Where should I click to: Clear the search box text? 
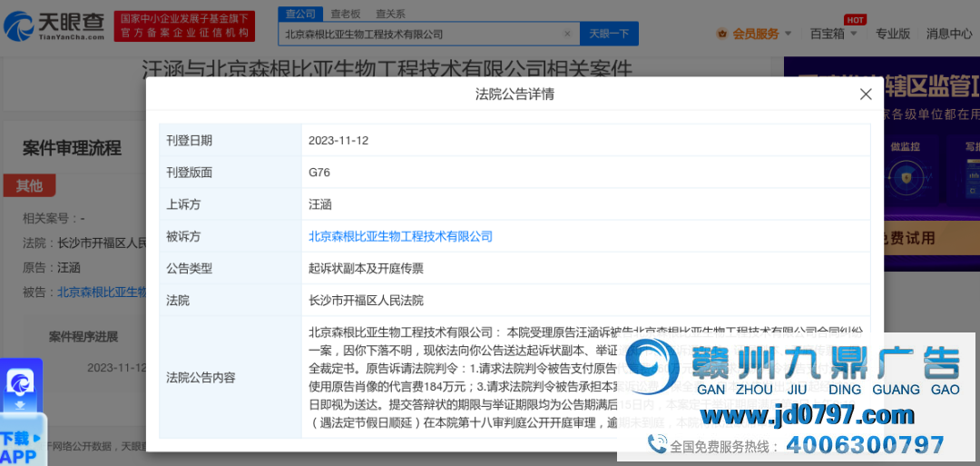point(567,34)
